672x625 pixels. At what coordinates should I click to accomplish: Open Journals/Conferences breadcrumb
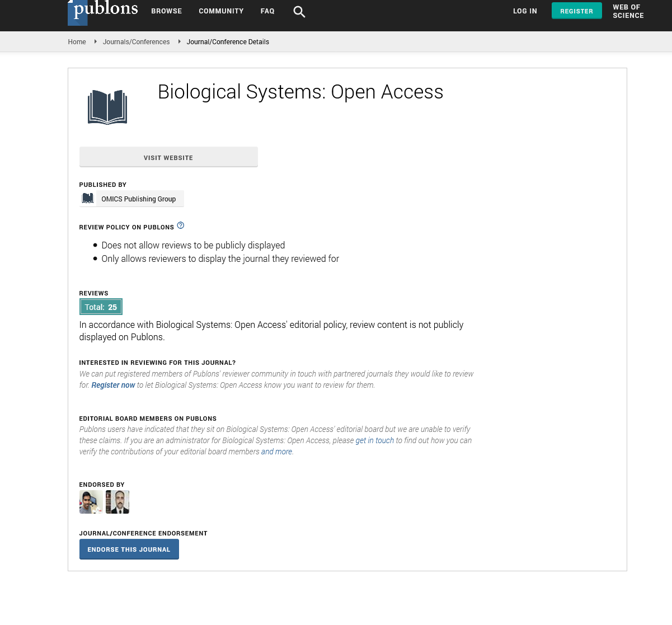tap(137, 42)
